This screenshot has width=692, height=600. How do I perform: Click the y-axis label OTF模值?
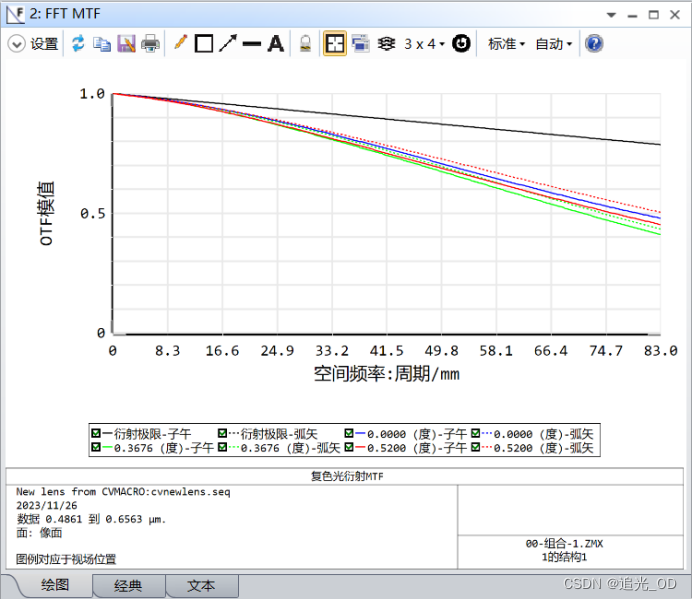tap(46, 213)
